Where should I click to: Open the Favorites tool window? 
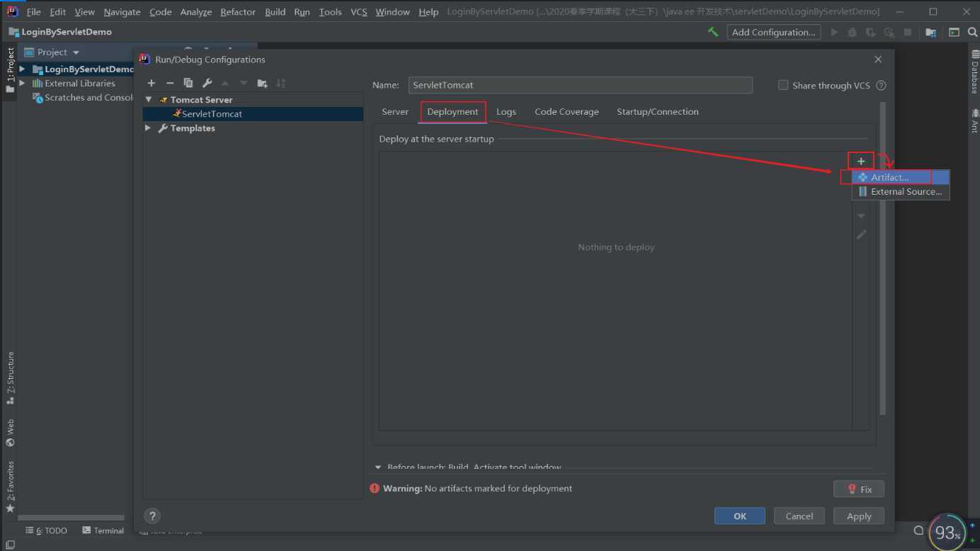tap(10, 487)
